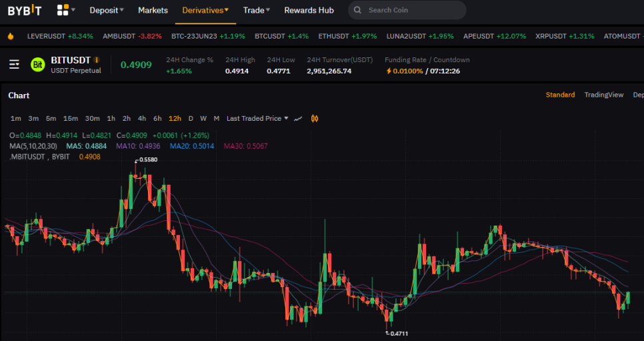Screen dimensions: 644x341
Task: Click the green BIT coin icon
Action: 38,65
